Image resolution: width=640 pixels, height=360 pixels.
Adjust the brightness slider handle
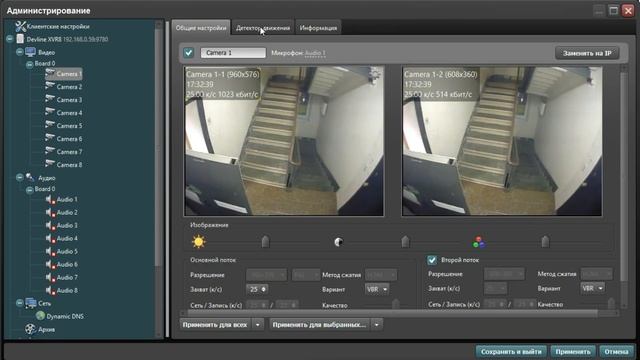pos(265,242)
